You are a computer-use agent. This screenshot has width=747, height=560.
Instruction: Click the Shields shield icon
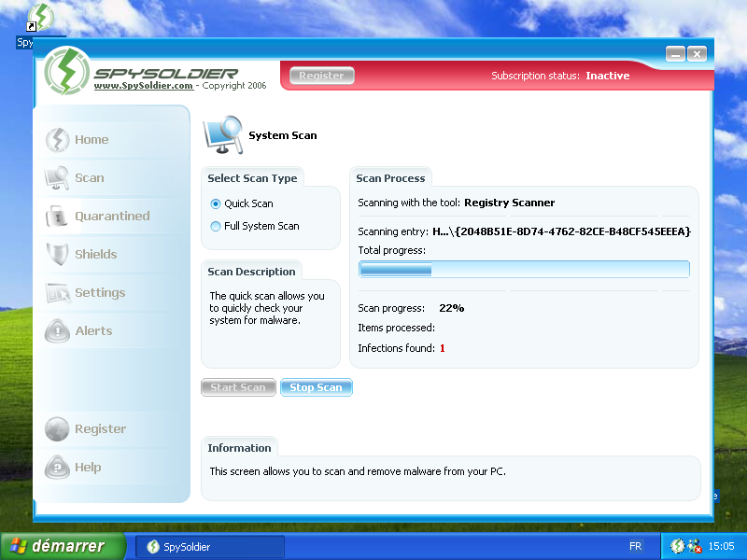(58, 254)
